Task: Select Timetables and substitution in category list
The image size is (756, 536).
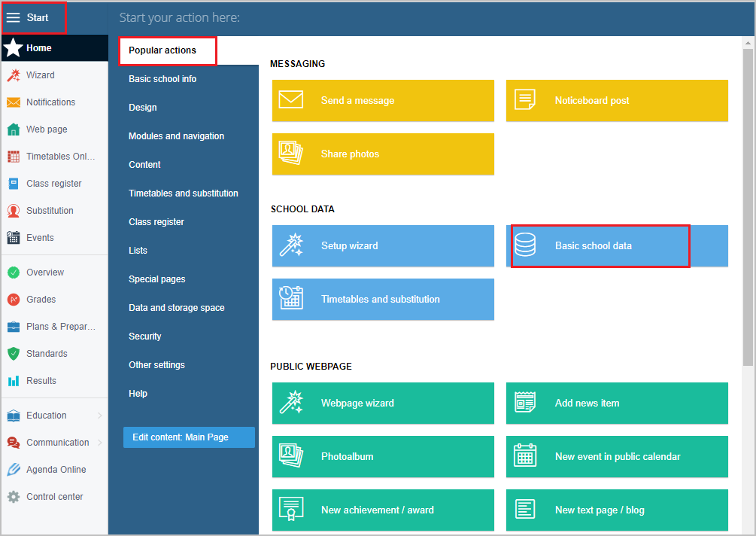Action: (184, 193)
